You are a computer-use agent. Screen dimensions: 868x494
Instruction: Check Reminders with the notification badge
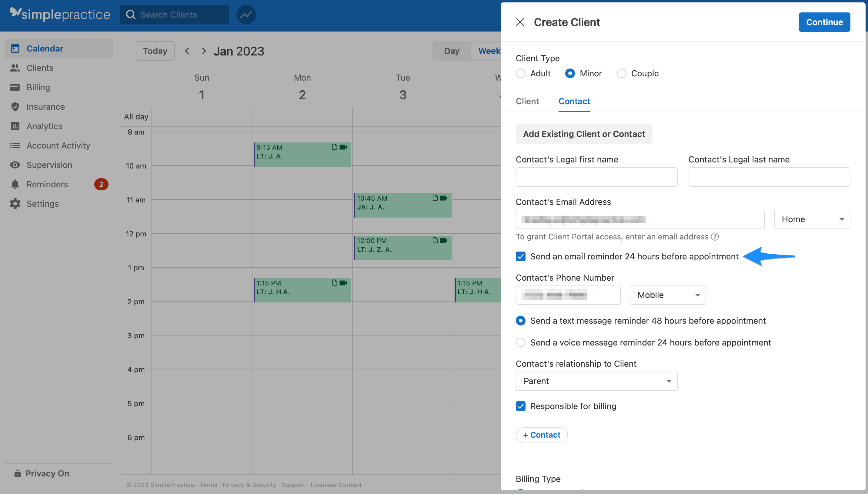[x=47, y=184]
